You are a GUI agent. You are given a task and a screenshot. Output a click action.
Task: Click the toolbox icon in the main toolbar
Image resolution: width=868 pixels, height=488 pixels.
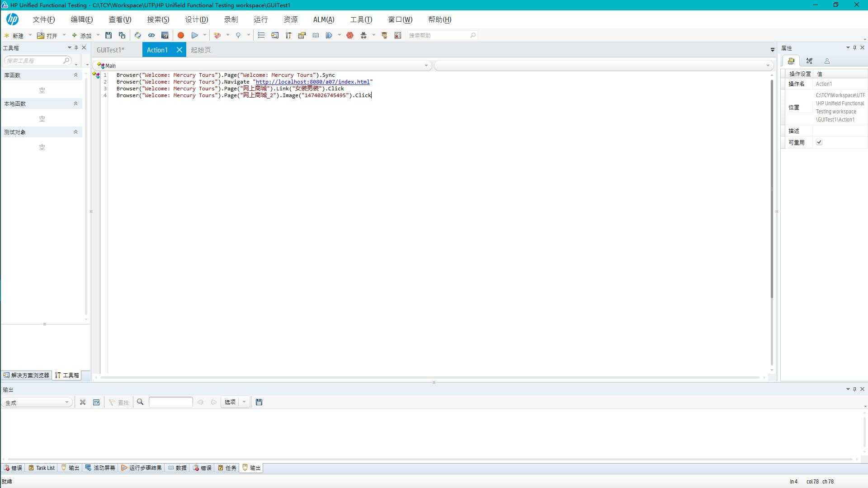click(x=288, y=35)
